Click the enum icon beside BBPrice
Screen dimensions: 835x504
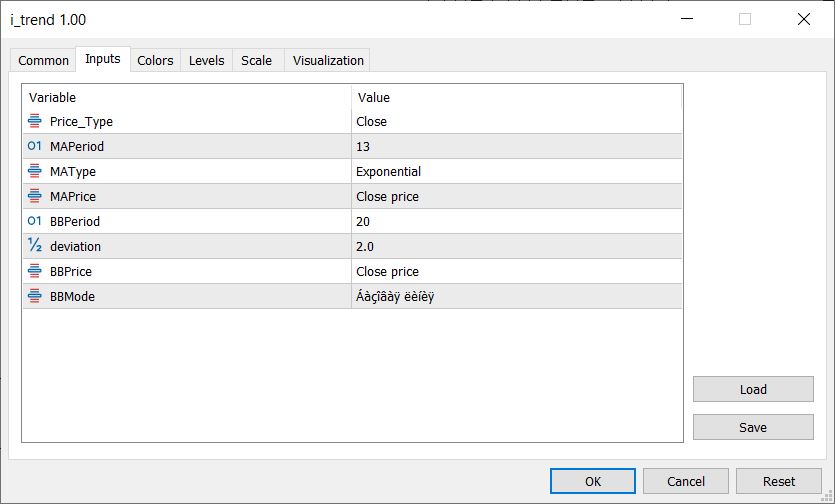[x=35, y=271]
